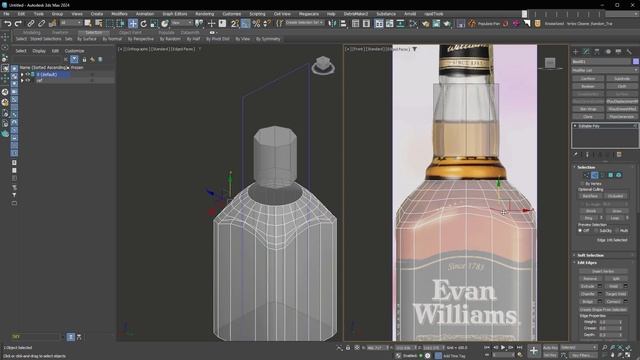This screenshot has width=640, height=360.
Task: Open the Create tab in command panel
Action: point(576,51)
